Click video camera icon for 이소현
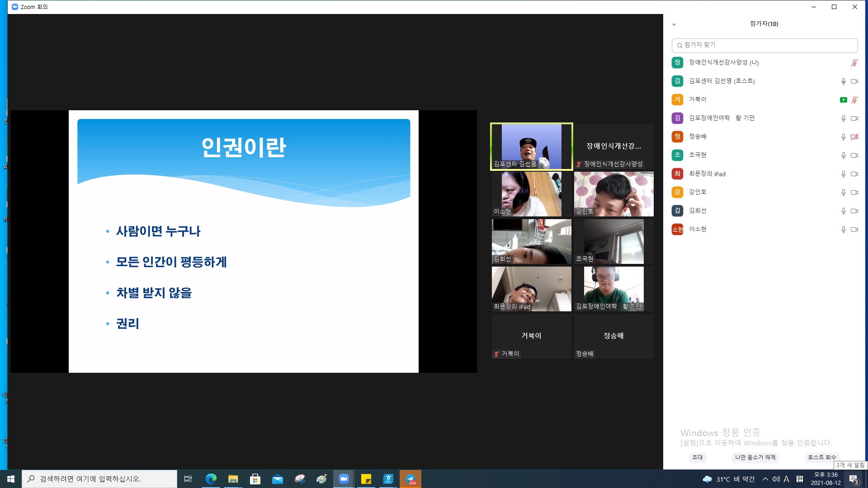The width and height of the screenshot is (868, 488). point(854,230)
